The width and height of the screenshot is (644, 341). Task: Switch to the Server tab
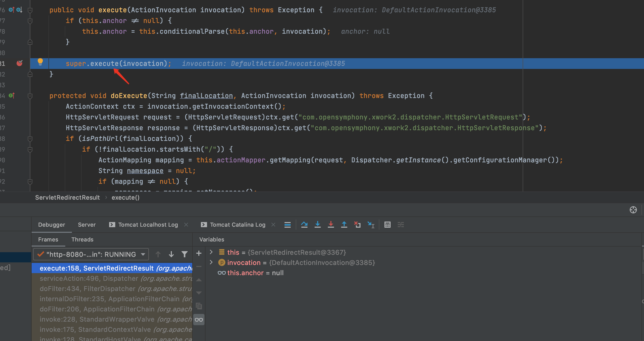[87, 225]
